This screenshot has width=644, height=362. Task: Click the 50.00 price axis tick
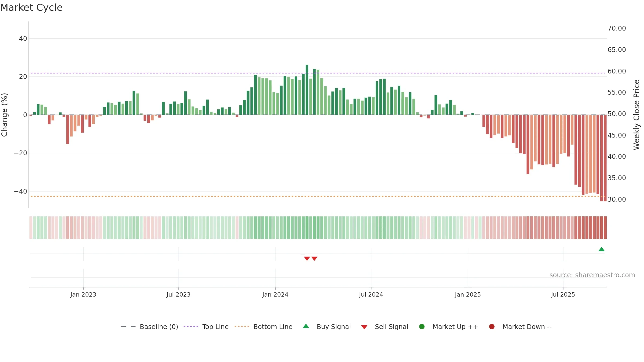(x=617, y=114)
